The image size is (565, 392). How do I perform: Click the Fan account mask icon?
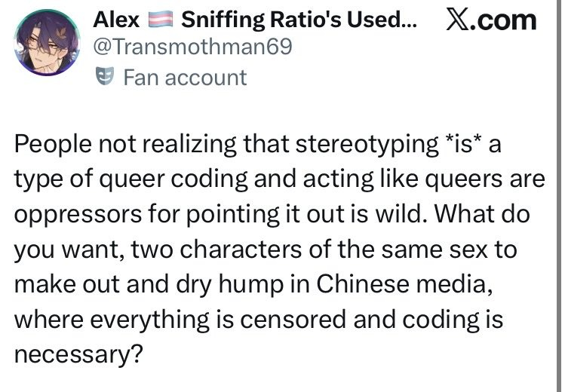(105, 76)
